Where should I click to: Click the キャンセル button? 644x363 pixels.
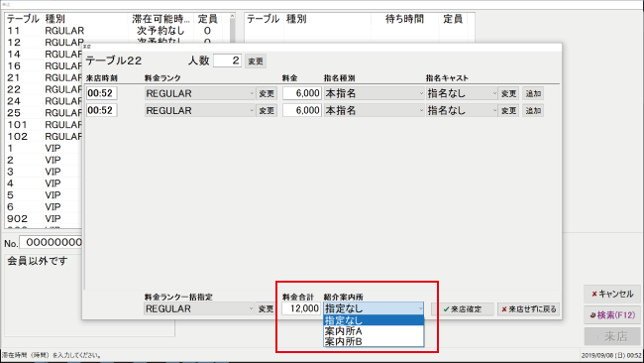tap(612, 294)
